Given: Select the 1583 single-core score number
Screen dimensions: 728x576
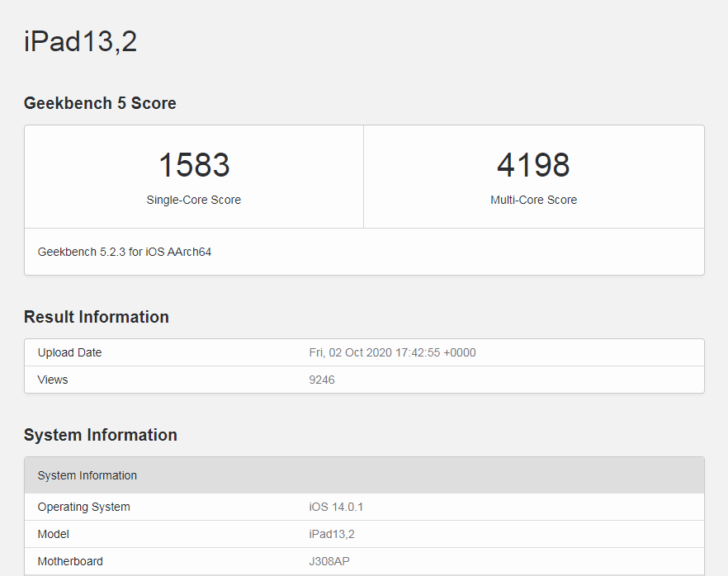Looking at the screenshot, I should tap(194, 166).
